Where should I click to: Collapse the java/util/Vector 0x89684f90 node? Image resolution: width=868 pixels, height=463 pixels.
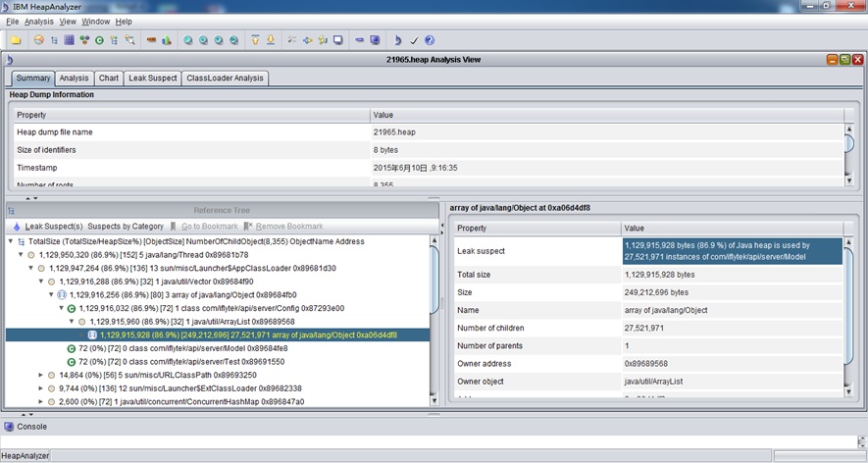(41, 282)
